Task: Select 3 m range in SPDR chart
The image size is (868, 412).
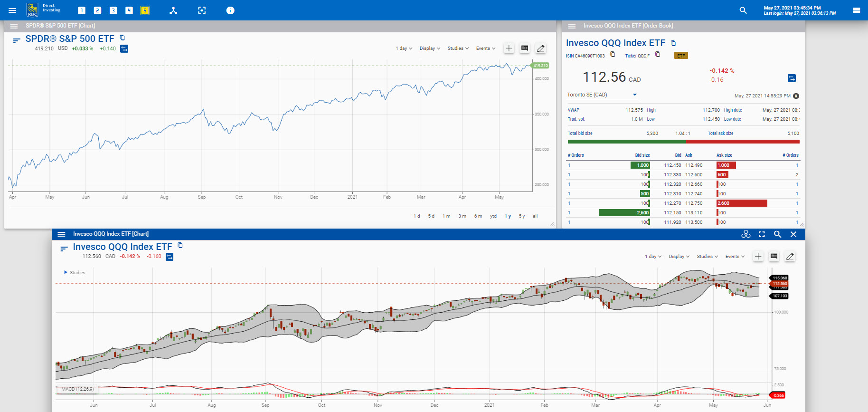Action: (462, 216)
